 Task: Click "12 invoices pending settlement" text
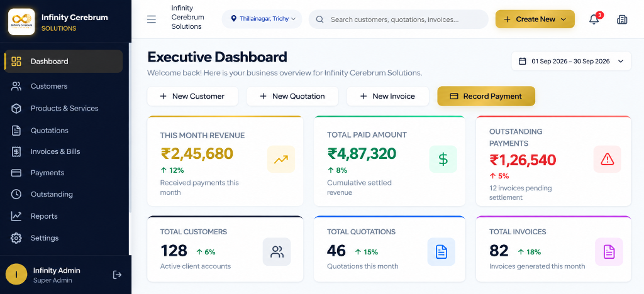point(520,193)
